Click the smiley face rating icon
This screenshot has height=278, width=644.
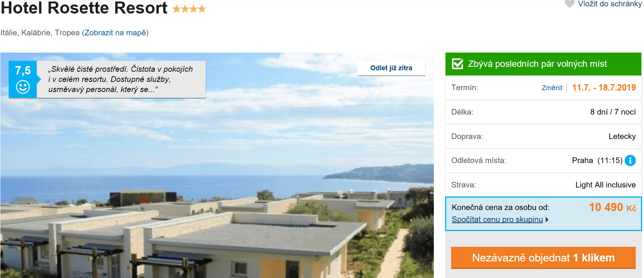click(23, 87)
